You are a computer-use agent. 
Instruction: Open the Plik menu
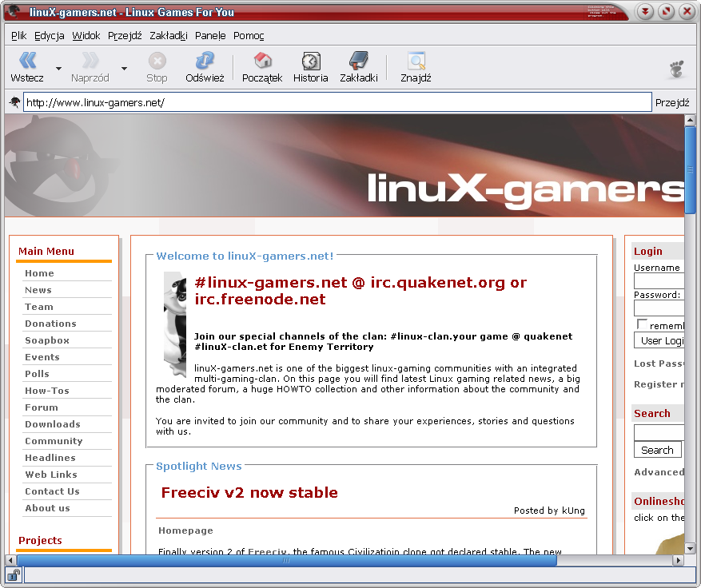(18, 35)
